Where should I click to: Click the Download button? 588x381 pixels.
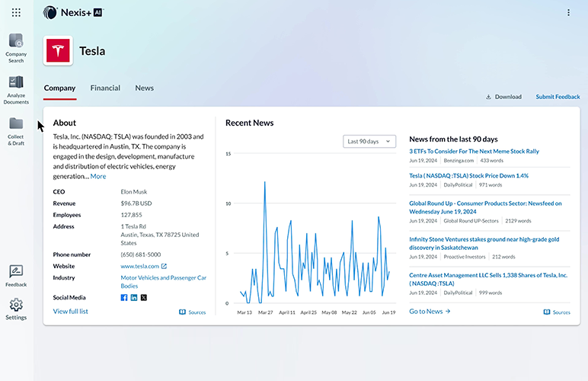(x=503, y=97)
